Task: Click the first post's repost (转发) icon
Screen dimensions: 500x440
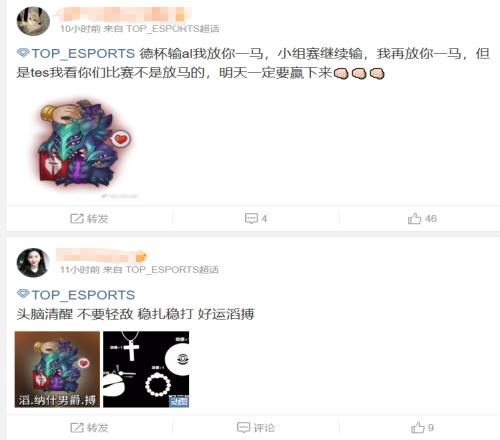Action: (x=77, y=219)
